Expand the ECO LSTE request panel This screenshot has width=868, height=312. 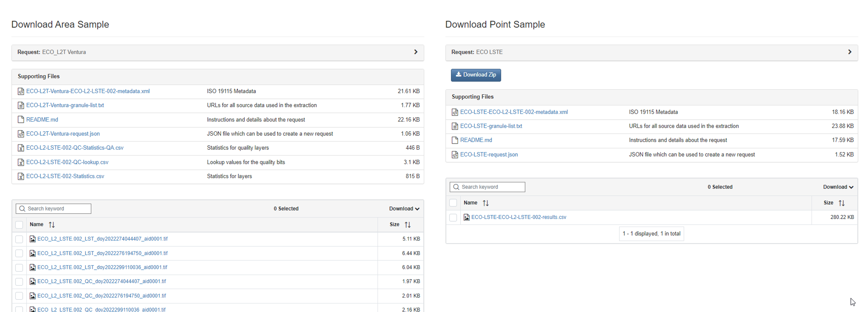(652, 52)
